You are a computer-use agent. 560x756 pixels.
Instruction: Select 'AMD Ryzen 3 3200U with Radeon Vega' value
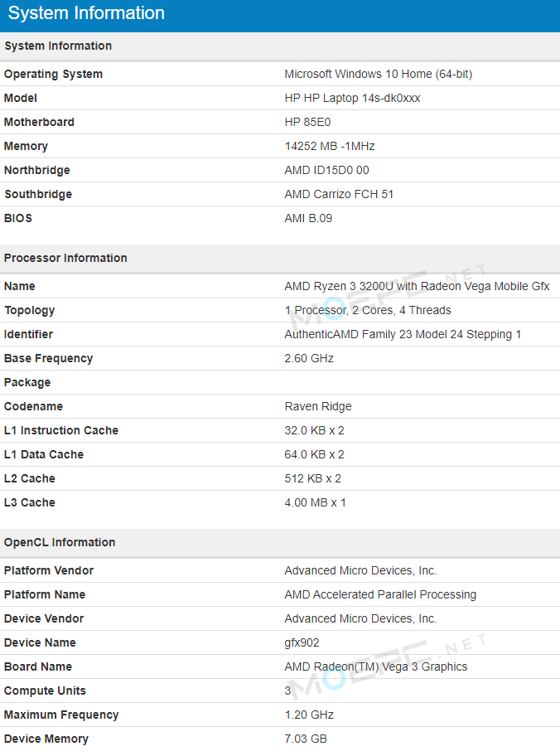click(417, 286)
